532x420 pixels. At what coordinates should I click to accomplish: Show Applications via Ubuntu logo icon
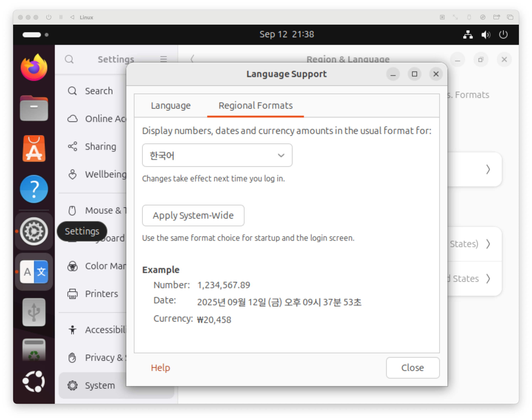click(34, 381)
